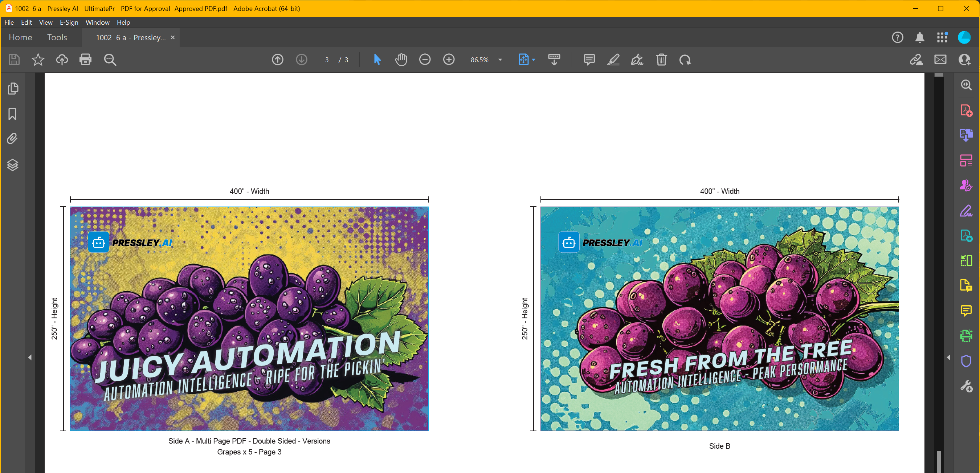Upload file to cloud icon
The image size is (980, 473).
coord(62,60)
